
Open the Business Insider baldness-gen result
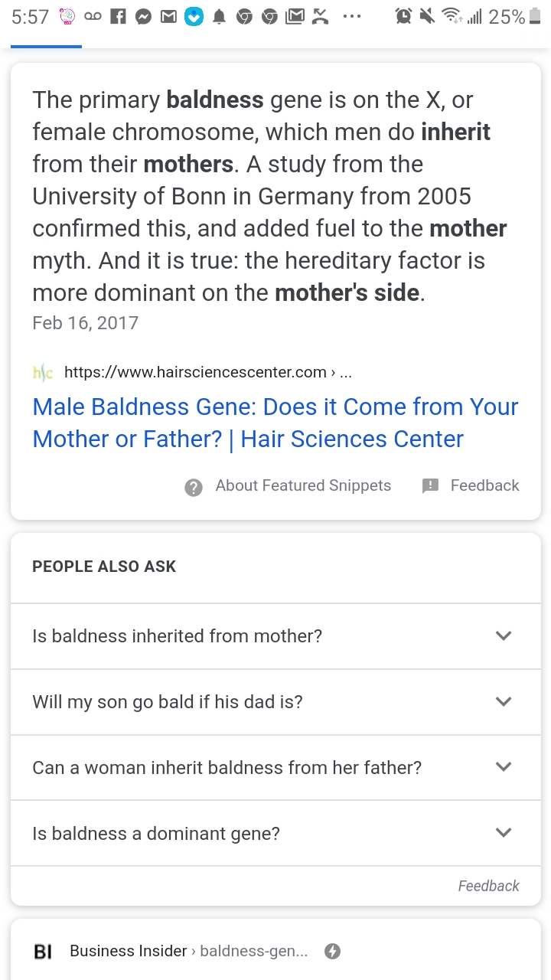pyautogui.click(x=189, y=951)
